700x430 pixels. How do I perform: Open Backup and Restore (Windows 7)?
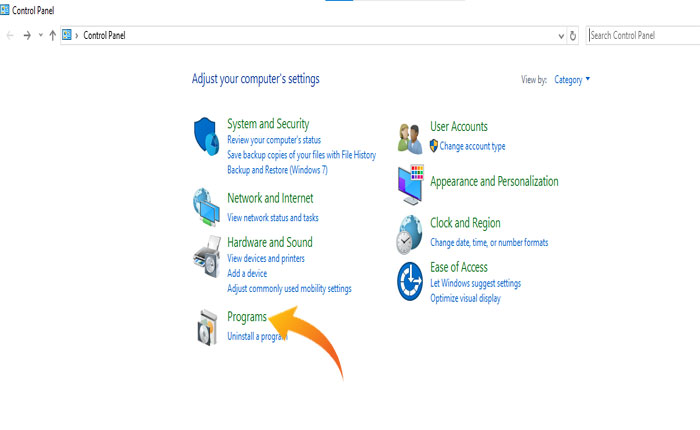(277, 170)
